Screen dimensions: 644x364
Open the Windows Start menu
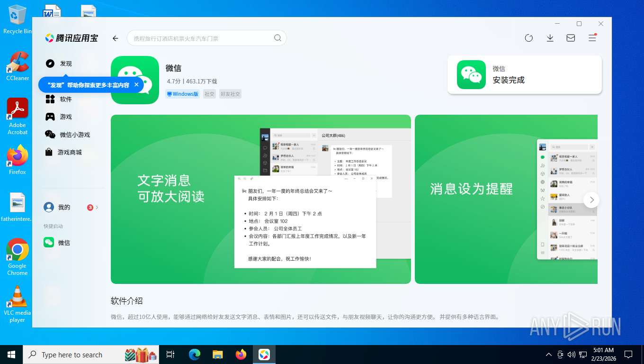pyautogui.click(x=11, y=355)
